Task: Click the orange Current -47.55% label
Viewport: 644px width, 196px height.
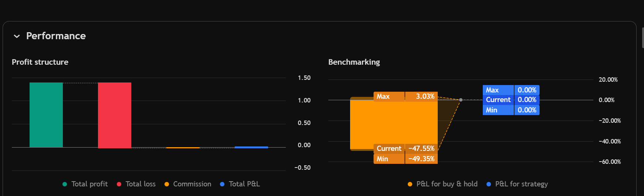Action: [406, 149]
